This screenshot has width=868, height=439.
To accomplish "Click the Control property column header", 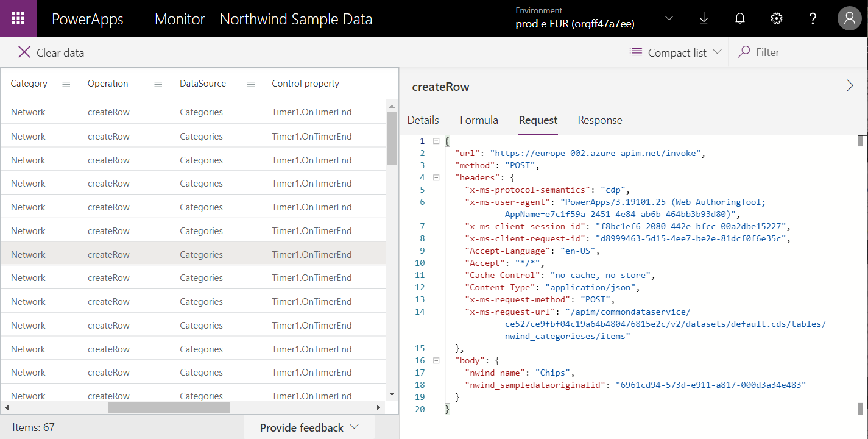I will click(x=305, y=84).
